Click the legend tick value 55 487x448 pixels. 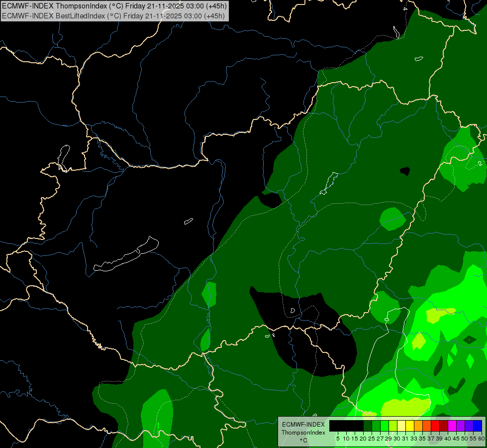473,439
